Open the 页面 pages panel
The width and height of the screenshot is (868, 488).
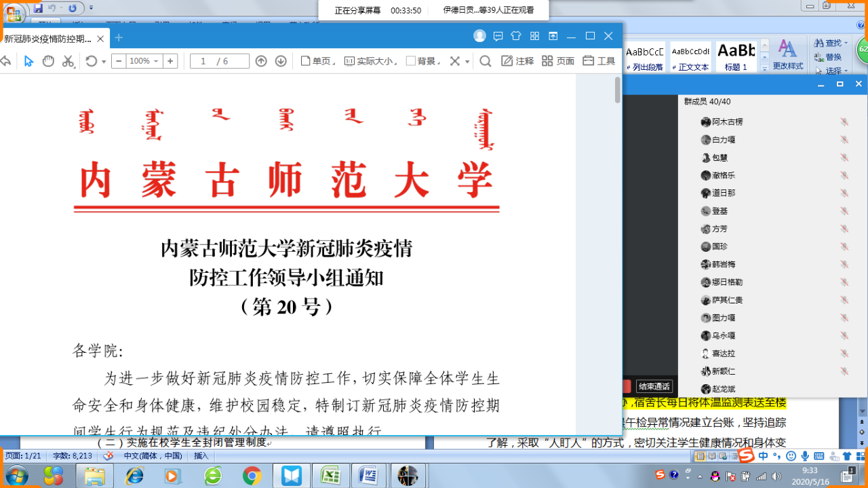[x=558, y=61]
